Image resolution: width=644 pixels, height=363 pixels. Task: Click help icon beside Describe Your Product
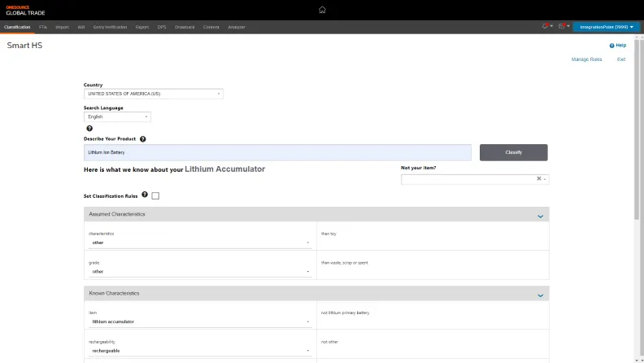(142, 139)
